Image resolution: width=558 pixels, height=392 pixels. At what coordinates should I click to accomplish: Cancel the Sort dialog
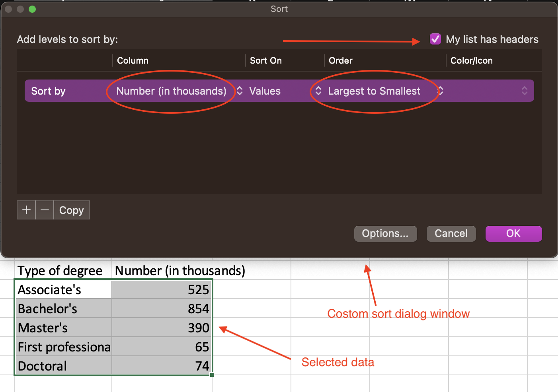point(451,233)
